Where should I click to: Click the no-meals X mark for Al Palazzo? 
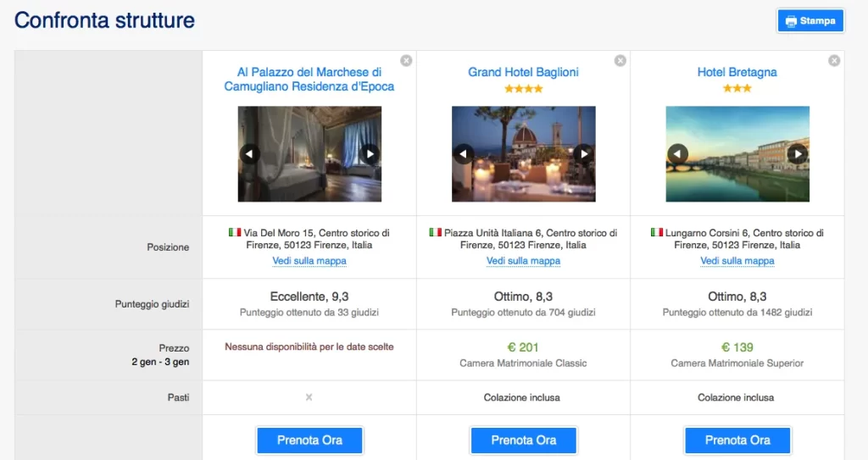[309, 397]
